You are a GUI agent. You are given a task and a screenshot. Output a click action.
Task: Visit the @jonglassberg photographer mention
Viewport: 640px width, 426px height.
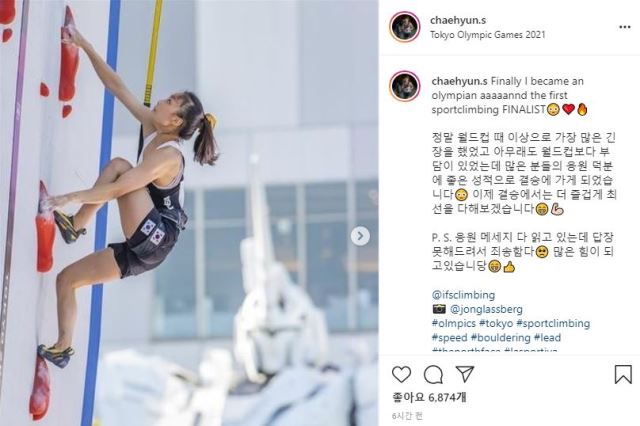[486, 309]
